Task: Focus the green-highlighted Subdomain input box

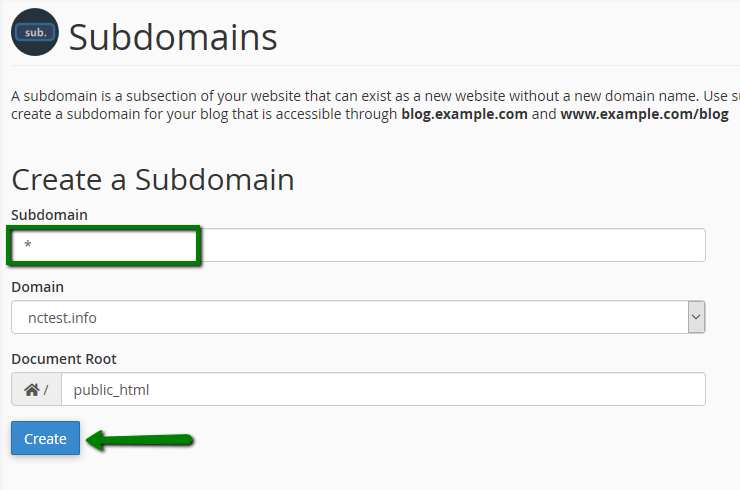Action: click(106, 246)
